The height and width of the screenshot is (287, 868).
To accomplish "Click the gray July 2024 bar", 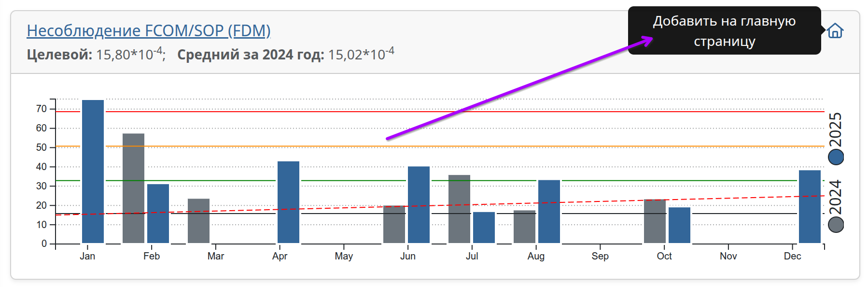I will click(x=459, y=209).
